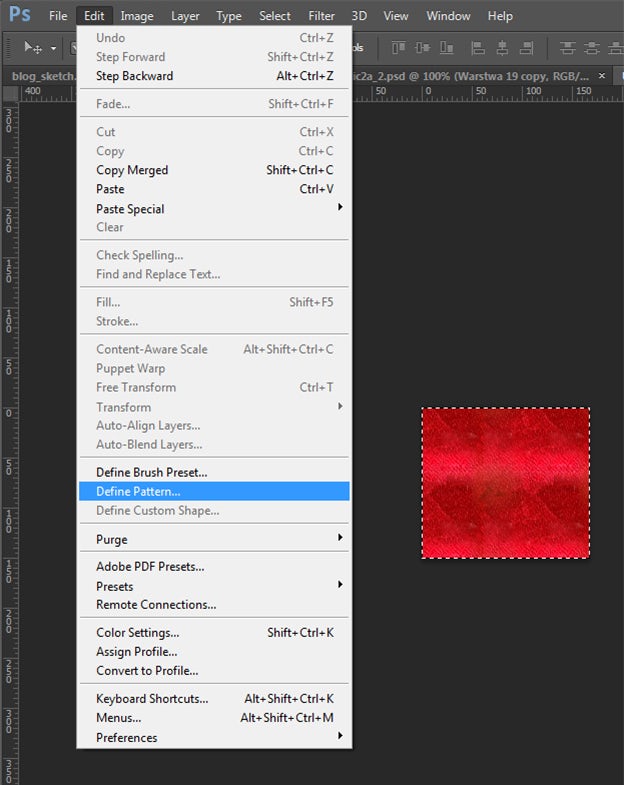Select the Move tool icon in options bar
624x785 pixels.
coord(32,48)
